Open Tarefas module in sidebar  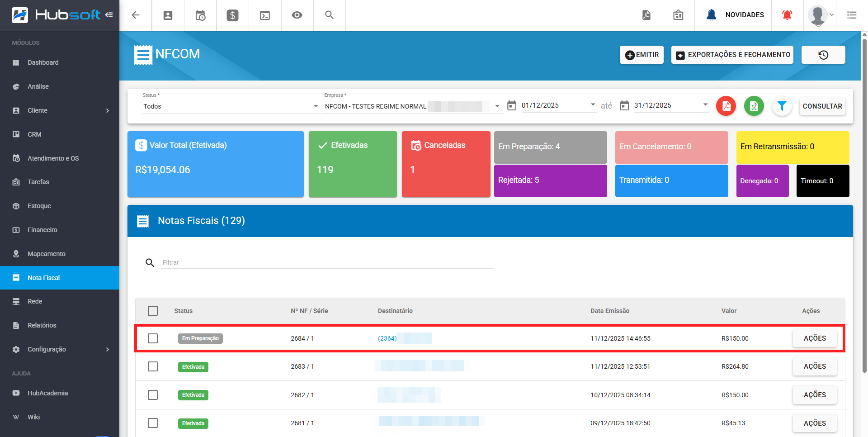(60, 182)
